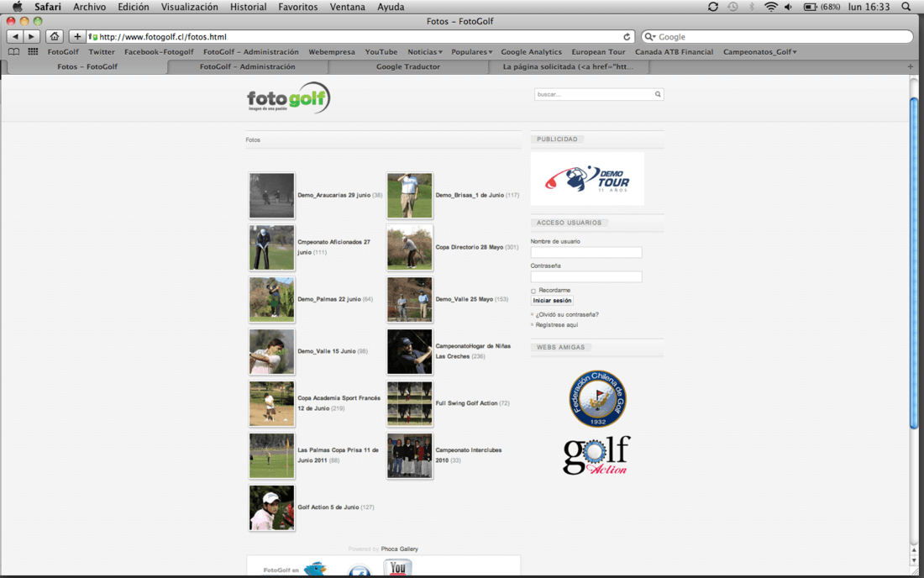Screen dimensions: 924x578
Task: Click the Fotos breadcrumb text
Action: coord(253,139)
